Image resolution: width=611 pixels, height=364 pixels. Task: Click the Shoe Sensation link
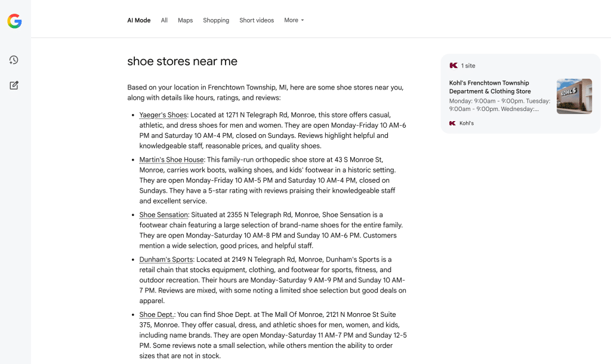[x=163, y=215]
